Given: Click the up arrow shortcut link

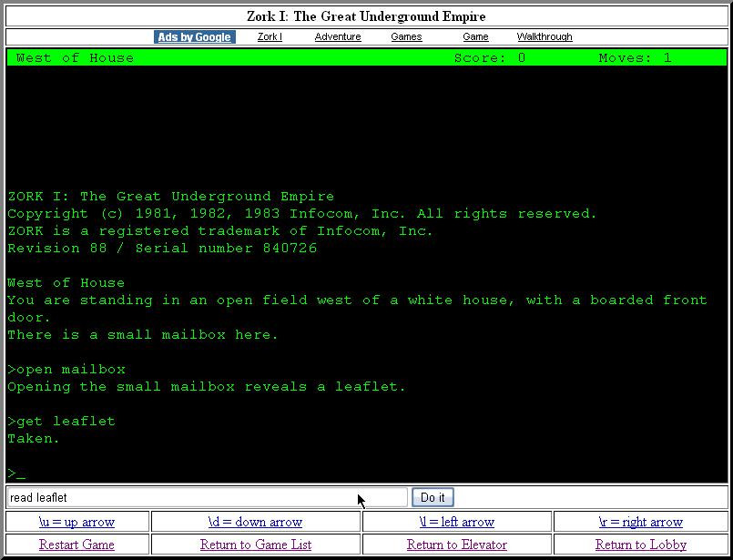Looking at the screenshot, I should coord(77,522).
